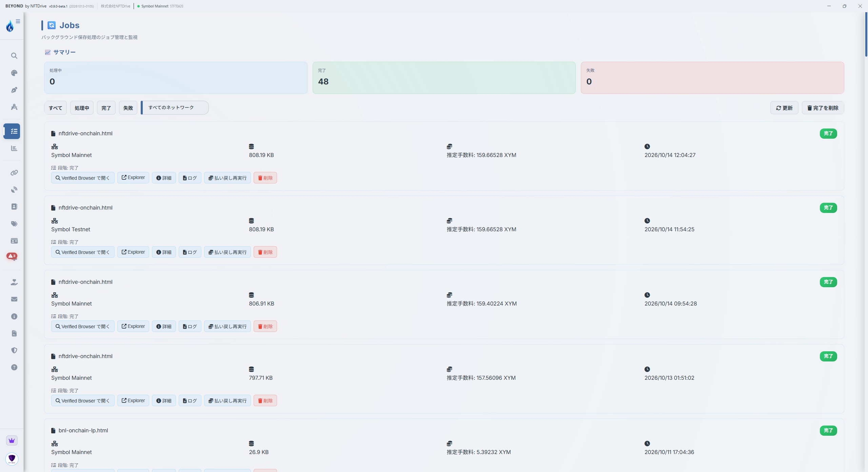This screenshot has width=868, height=472.
Task: Click the purple crown icon
Action: [x=12, y=440]
